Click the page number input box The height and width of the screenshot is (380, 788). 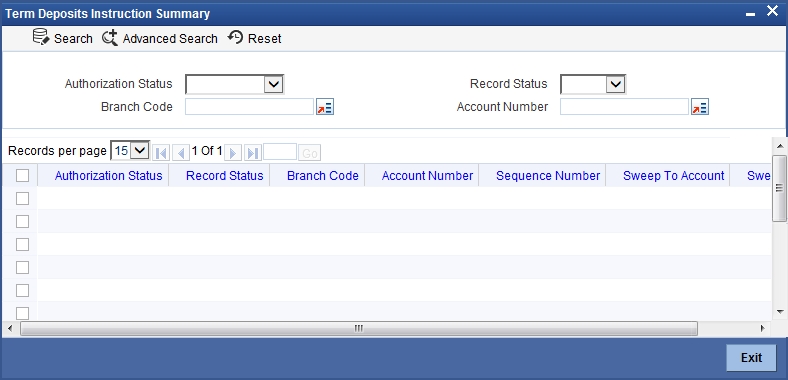tap(279, 152)
